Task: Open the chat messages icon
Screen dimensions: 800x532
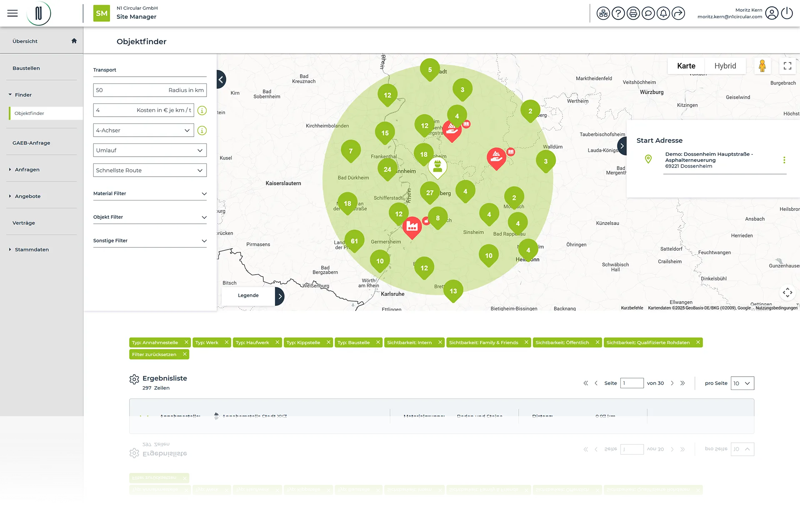Action: (648, 13)
